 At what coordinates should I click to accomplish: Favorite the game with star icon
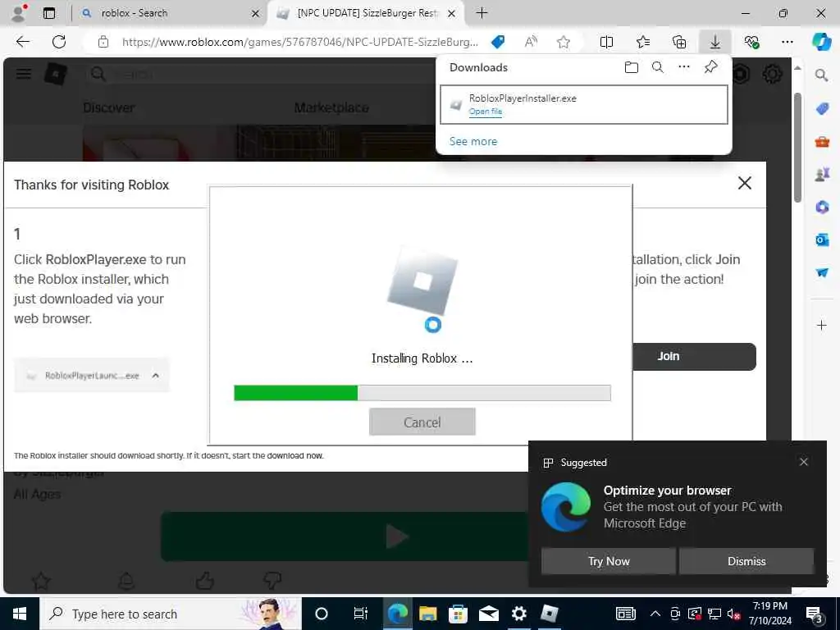coord(41,580)
